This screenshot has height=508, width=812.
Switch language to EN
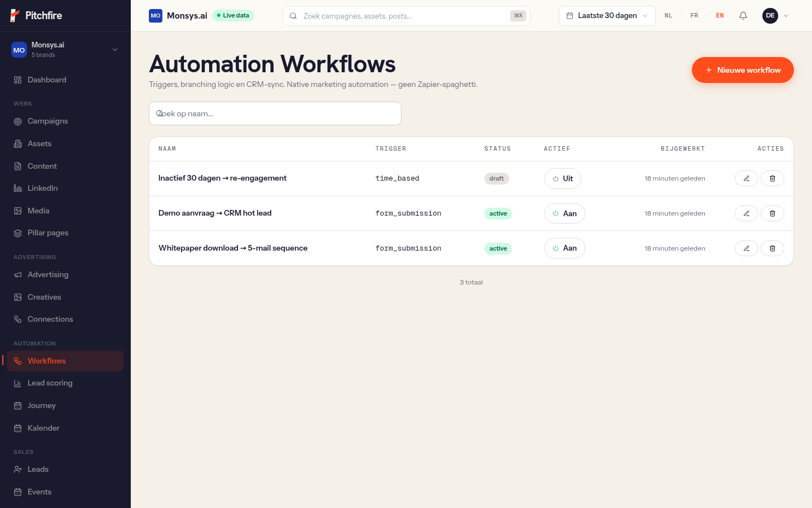coord(720,16)
